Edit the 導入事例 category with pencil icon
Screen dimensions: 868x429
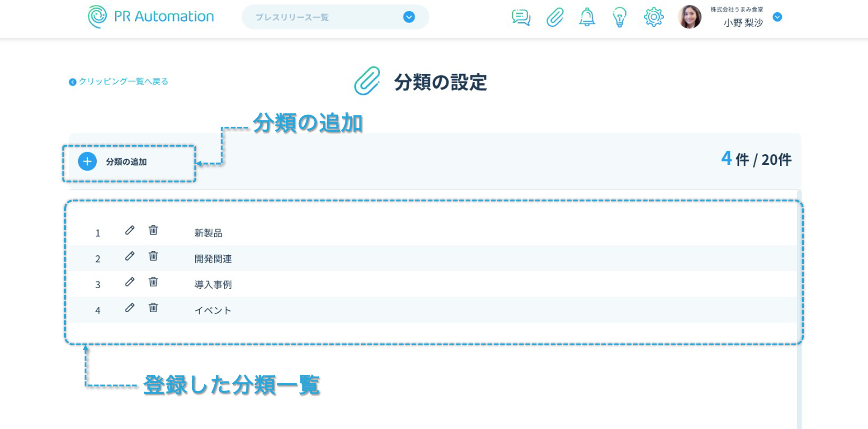click(130, 282)
